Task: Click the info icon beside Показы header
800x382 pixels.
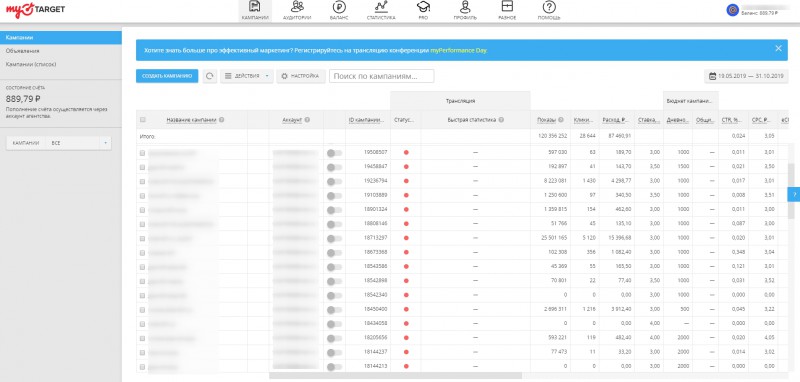Action: 561,120
